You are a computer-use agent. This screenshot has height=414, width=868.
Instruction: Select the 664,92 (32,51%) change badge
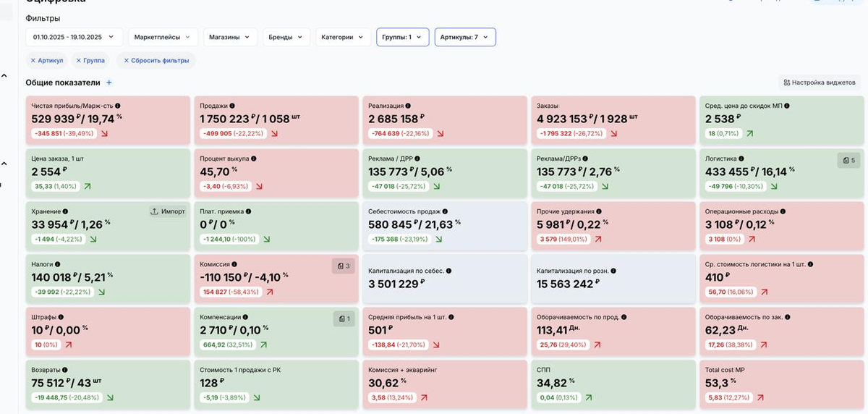coord(226,345)
